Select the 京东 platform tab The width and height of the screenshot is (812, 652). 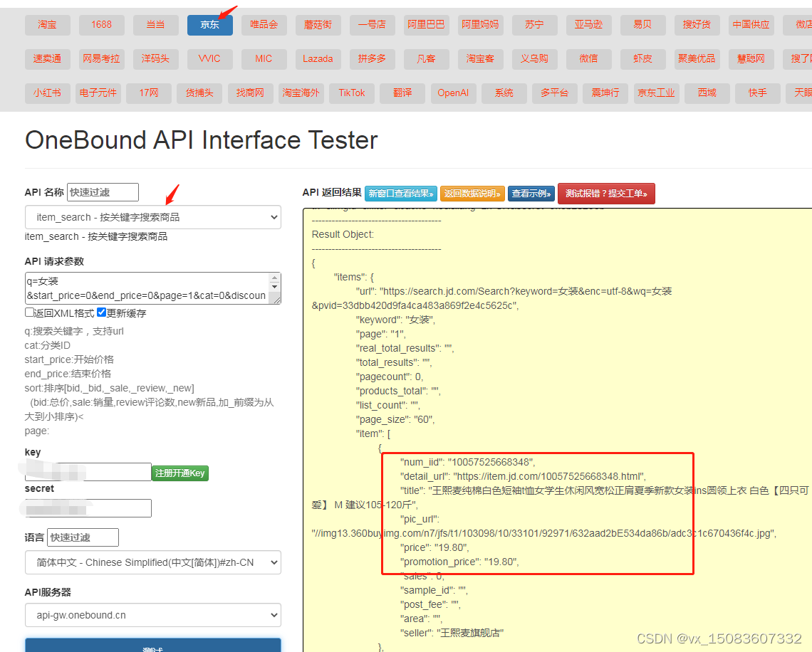[x=209, y=25]
